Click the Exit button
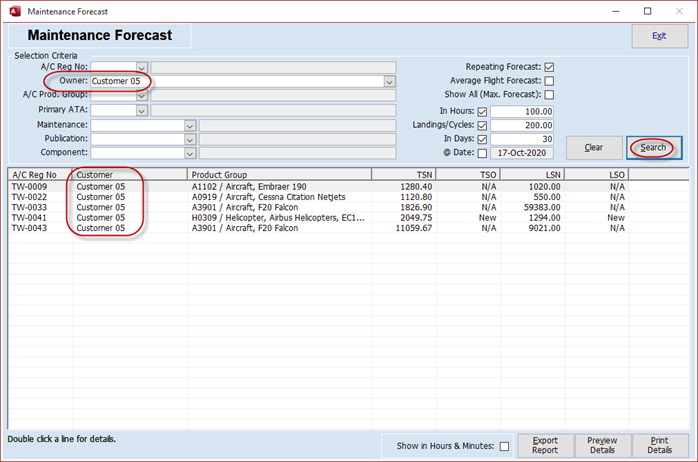Screen dimensions: 698x462 click(x=658, y=36)
